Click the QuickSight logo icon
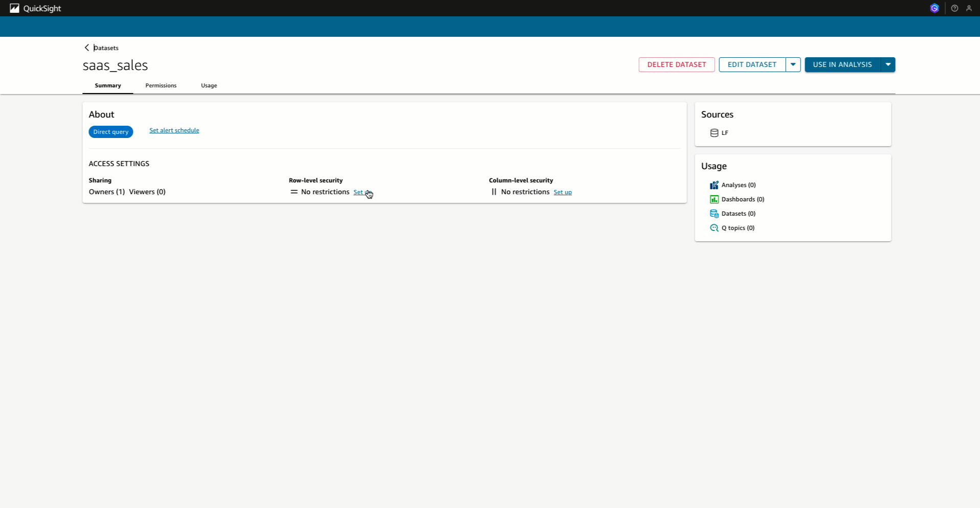Screen dimensions: 980x508 14,8
